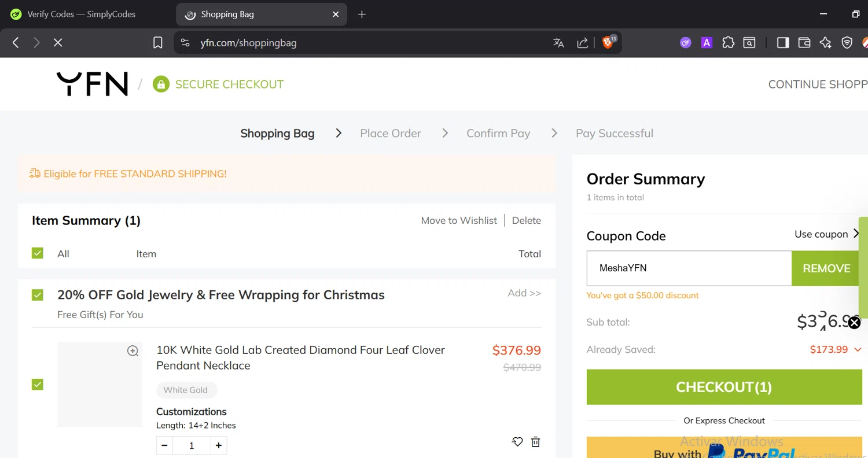Click the free standard shipping banner
This screenshot has width=868, height=458.
click(286, 173)
